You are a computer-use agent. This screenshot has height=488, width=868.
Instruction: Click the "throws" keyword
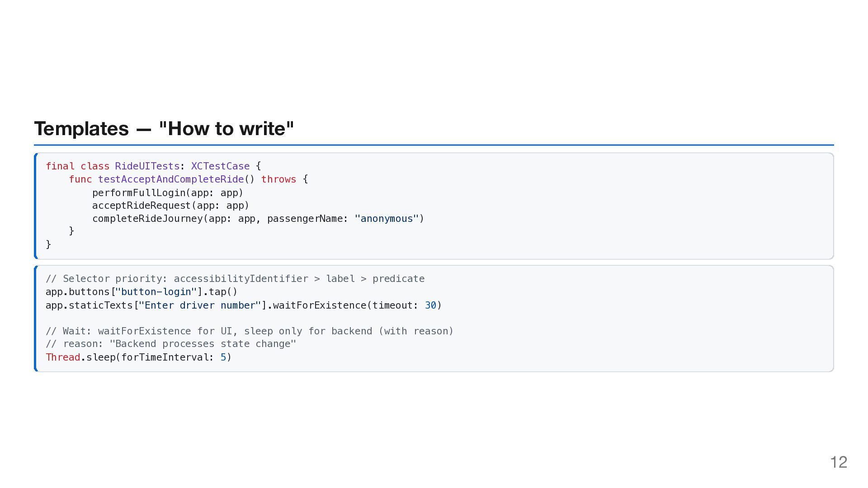pyautogui.click(x=278, y=179)
